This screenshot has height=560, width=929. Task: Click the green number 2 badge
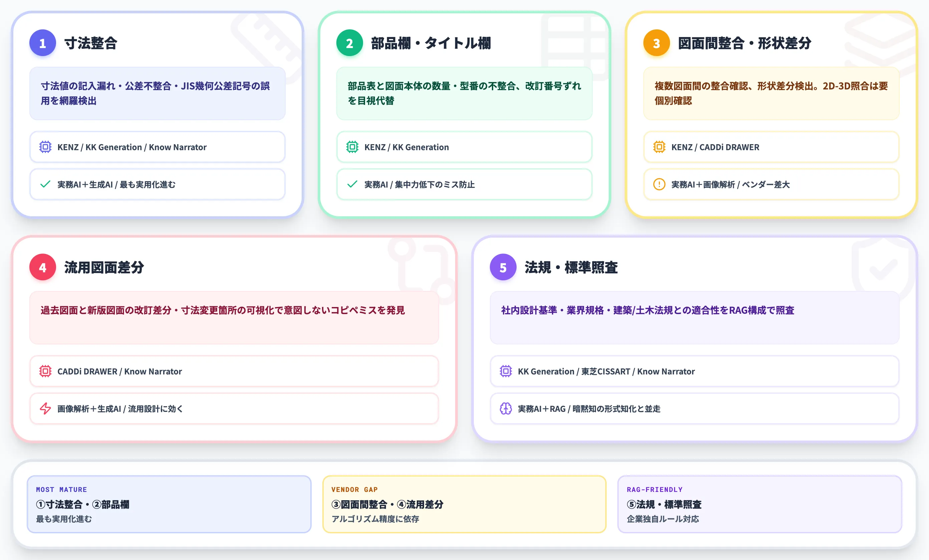(x=349, y=43)
